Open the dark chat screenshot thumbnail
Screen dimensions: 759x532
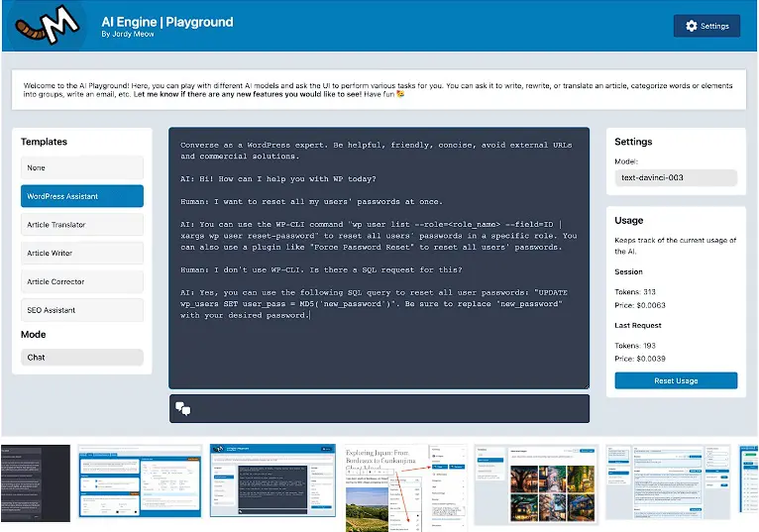click(x=36, y=483)
